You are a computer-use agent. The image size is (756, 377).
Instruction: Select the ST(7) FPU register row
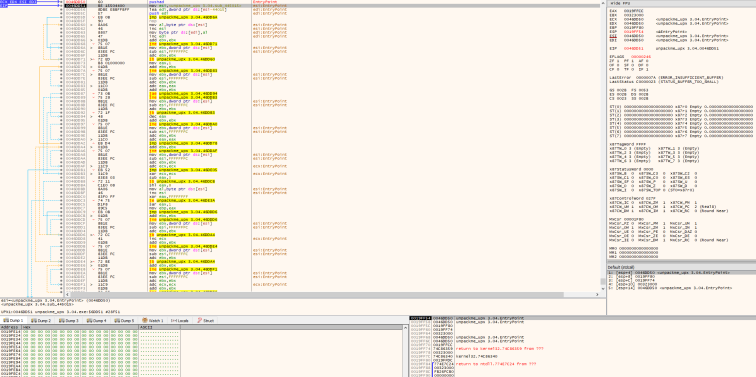click(x=681, y=135)
